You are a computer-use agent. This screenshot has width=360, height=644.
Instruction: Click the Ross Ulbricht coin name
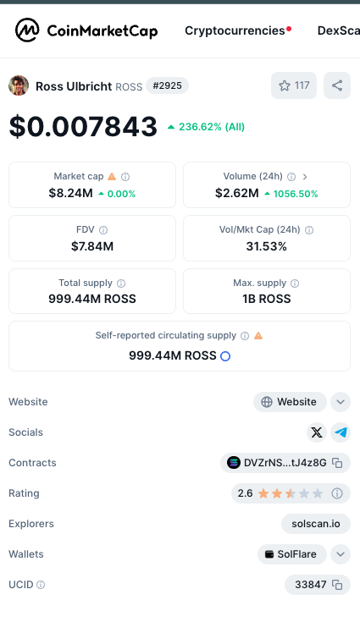tap(74, 86)
